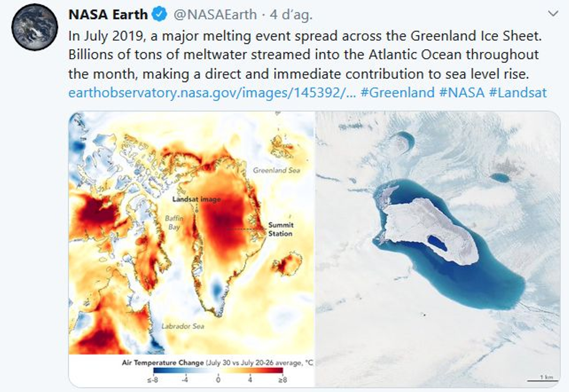The height and width of the screenshot is (392, 569).
Task: Click the NASA Earth display name
Action: [108, 15]
